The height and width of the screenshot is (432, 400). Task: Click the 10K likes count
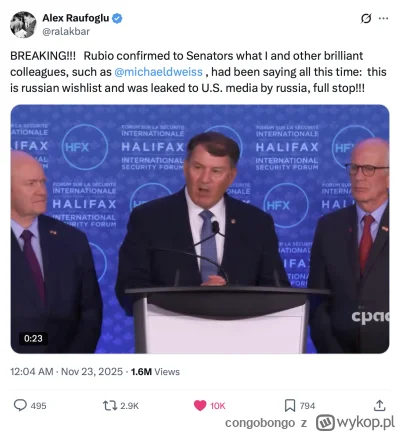(x=218, y=406)
